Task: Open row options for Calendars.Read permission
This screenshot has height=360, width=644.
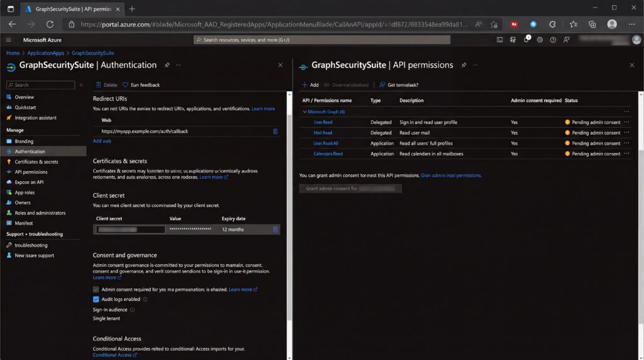Action: [626, 154]
